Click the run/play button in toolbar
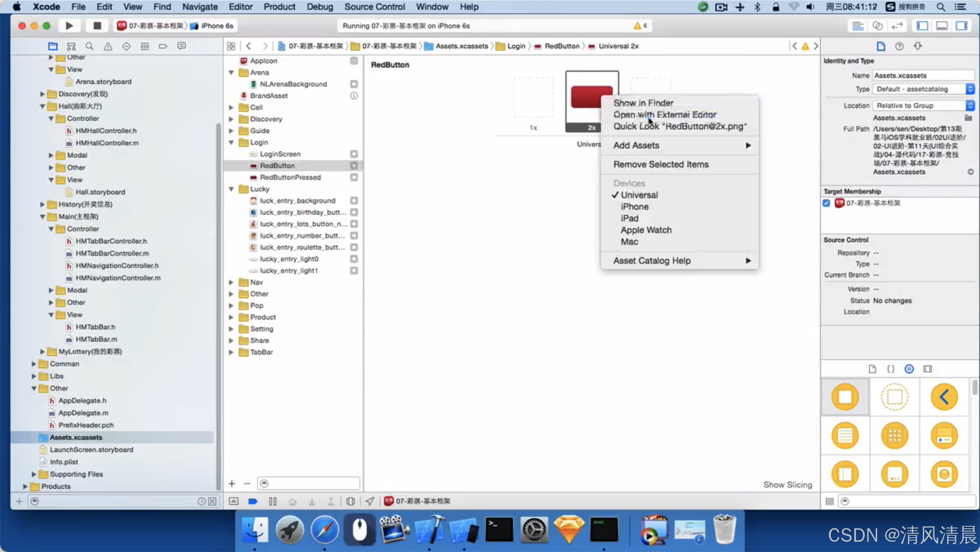The image size is (980, 552). [x=69, y=26]
